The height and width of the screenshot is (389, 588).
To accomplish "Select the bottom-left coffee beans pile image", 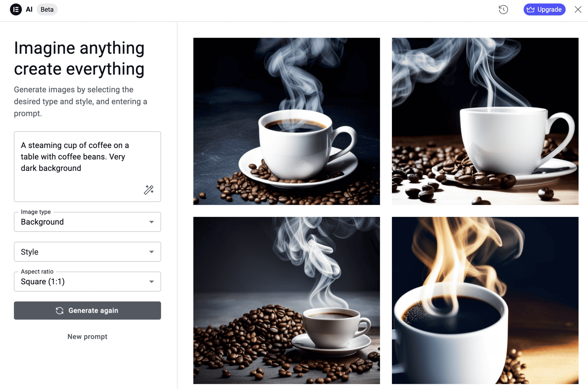I will pos(286,300).
